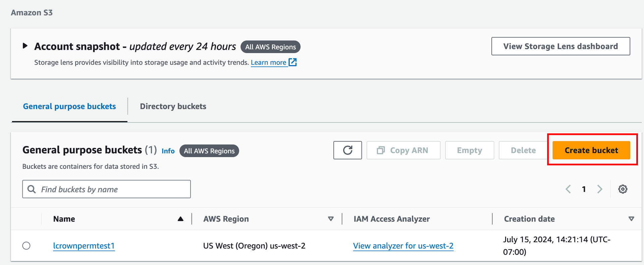This screenshot has height=265, width=644.
Task: Select the lcrownpermtest1 bucket radio button
Action: pos(26,246)
